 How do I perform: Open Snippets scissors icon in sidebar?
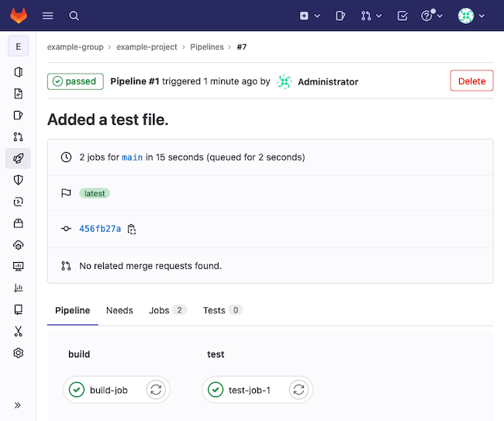[x=18, y=331]
